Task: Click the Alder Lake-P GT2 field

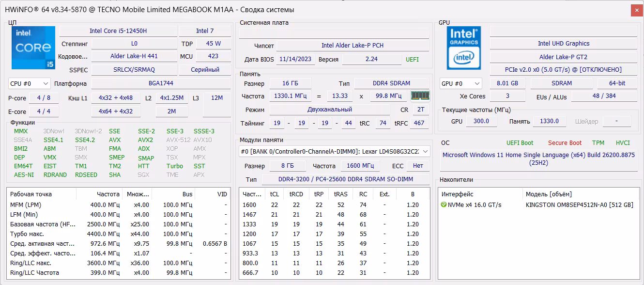Action: (564, 57)
